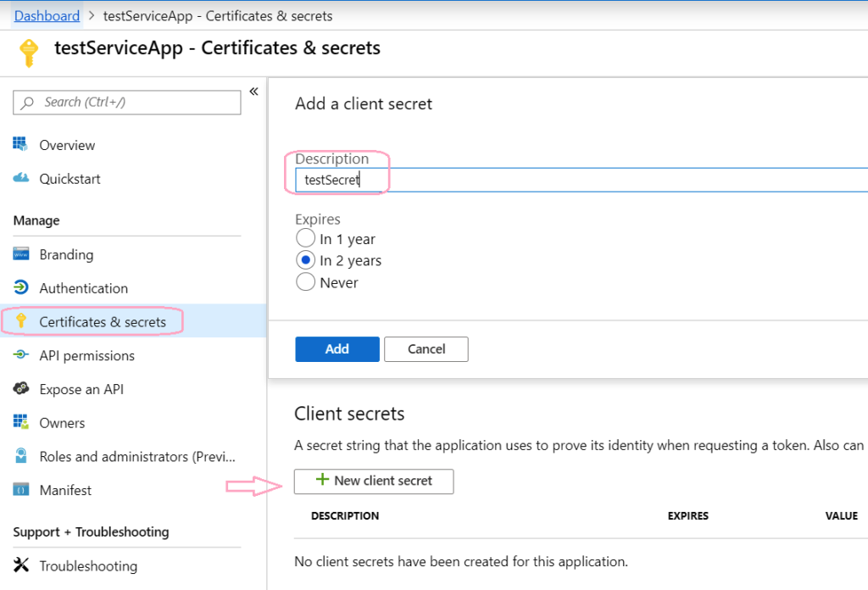Click the API permissions icon
Viewport: 868px width, 590px height.
coord(21,355)
